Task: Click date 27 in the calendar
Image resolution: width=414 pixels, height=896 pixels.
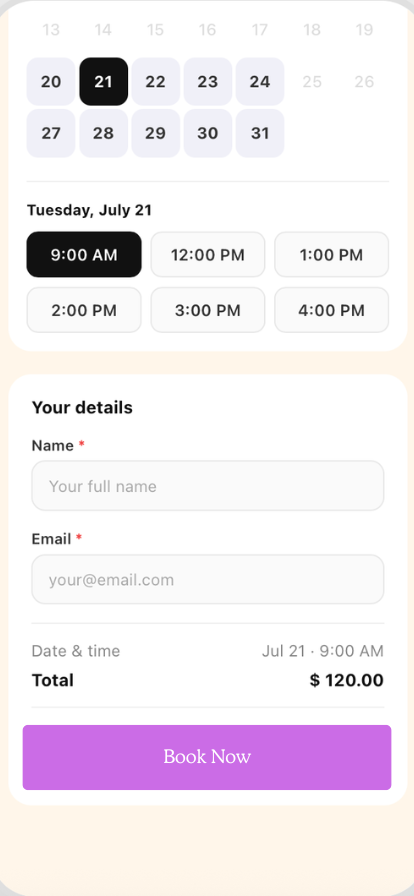Action: 51,133
